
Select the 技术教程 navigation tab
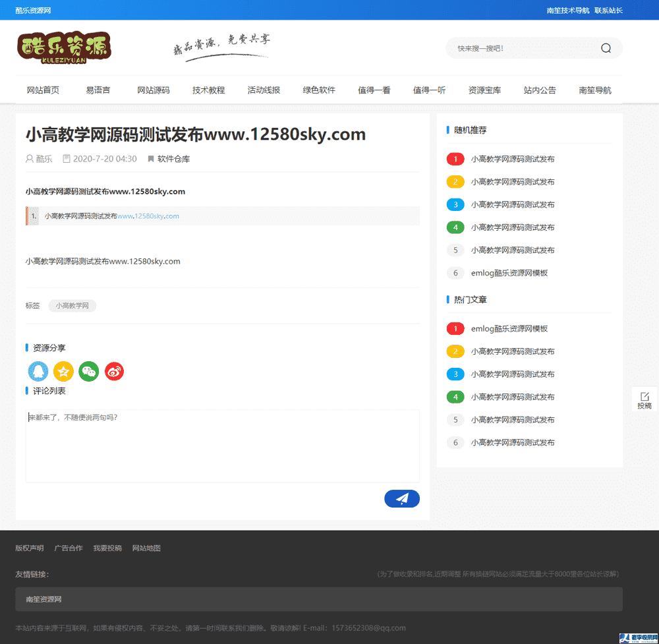pos(208,90)
